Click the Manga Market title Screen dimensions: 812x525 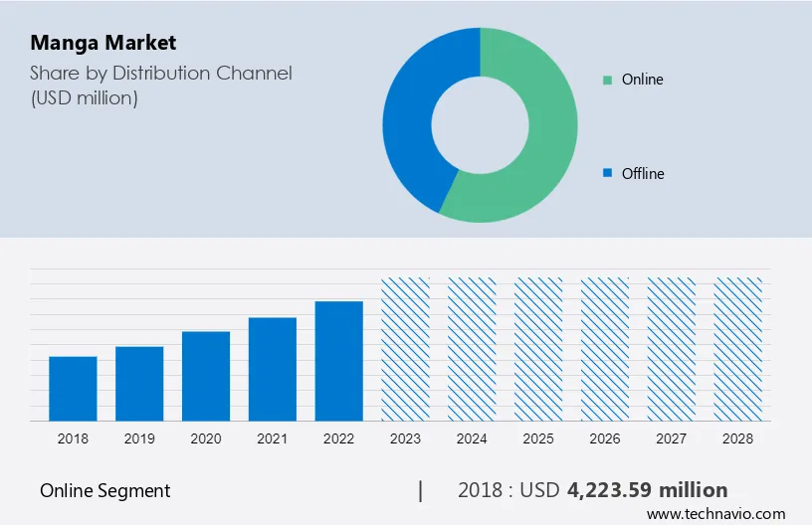pyautogui.click(x=103, y=43)
